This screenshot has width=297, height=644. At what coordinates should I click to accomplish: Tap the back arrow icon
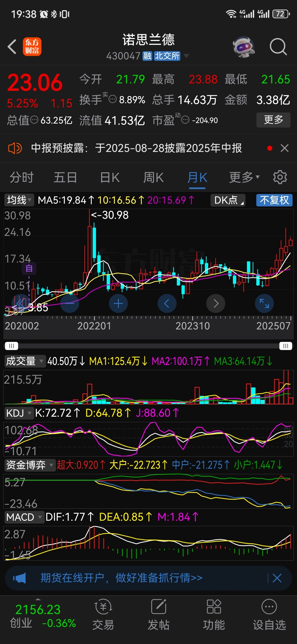[x=12, y=47]
